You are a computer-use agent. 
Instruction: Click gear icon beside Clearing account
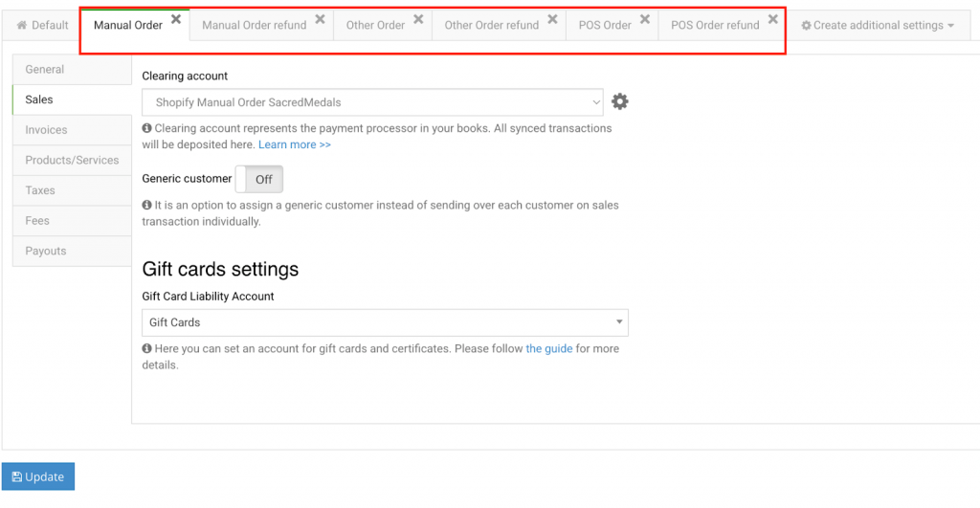[x=620, y=101]
